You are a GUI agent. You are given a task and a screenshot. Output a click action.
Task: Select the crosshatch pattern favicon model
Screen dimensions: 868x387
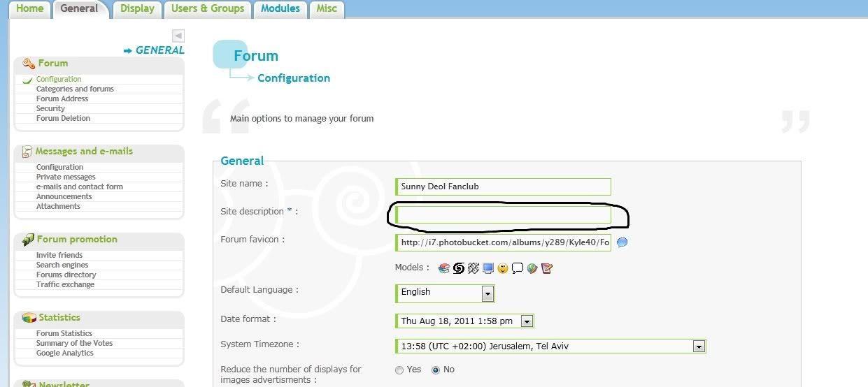coord(474,268)
